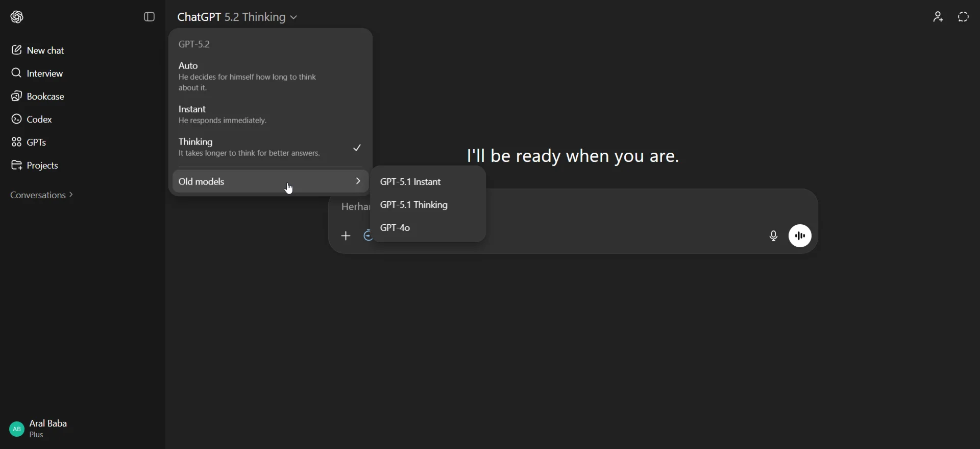980x449 pixels.
Task: Collapse the sidebar with the panel icon
Action: [x=149, y=17]
